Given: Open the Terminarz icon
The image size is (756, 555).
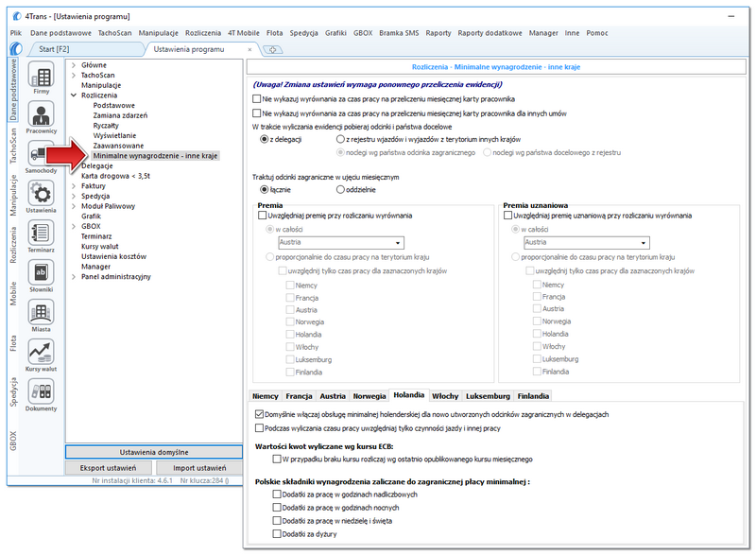Looking at the screenshot, I should [41, 233].
